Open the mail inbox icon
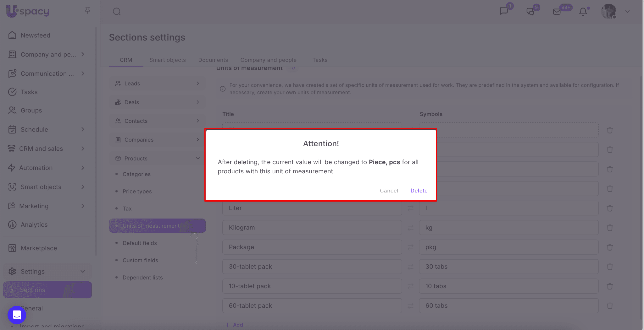This screenshot has height=330, width=644. pyautogui.click(x=557, y=12)
